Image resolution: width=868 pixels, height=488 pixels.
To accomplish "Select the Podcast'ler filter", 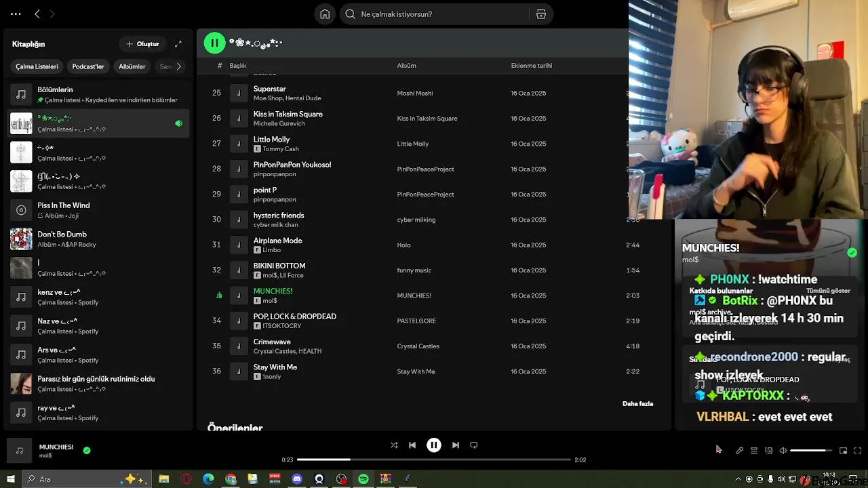I will [88, 66].
